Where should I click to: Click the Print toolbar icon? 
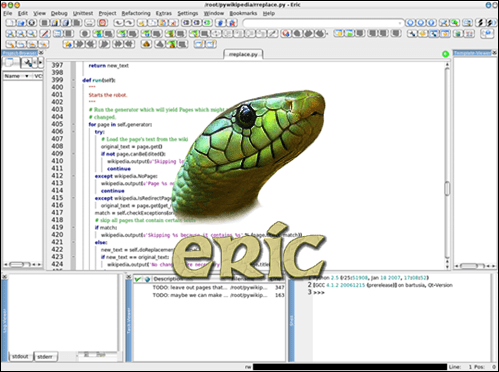89,23
